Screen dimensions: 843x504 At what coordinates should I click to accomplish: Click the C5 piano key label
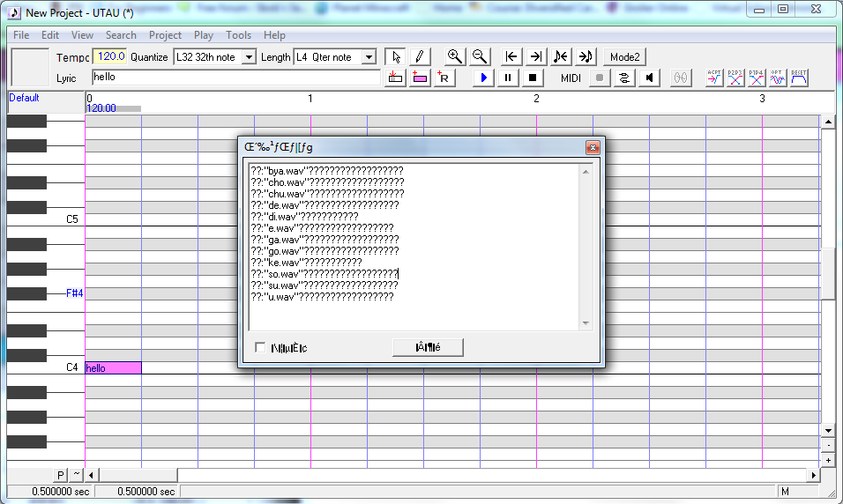tap(72, 219)
